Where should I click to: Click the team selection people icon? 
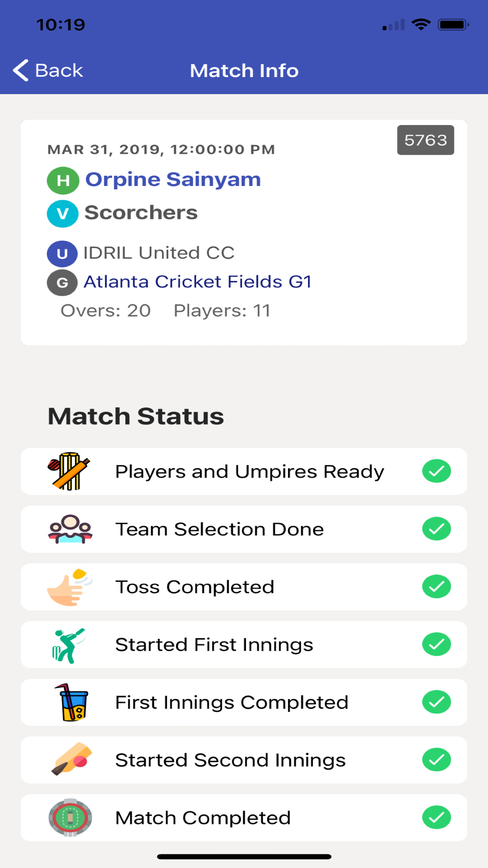[x=70, y=529]
